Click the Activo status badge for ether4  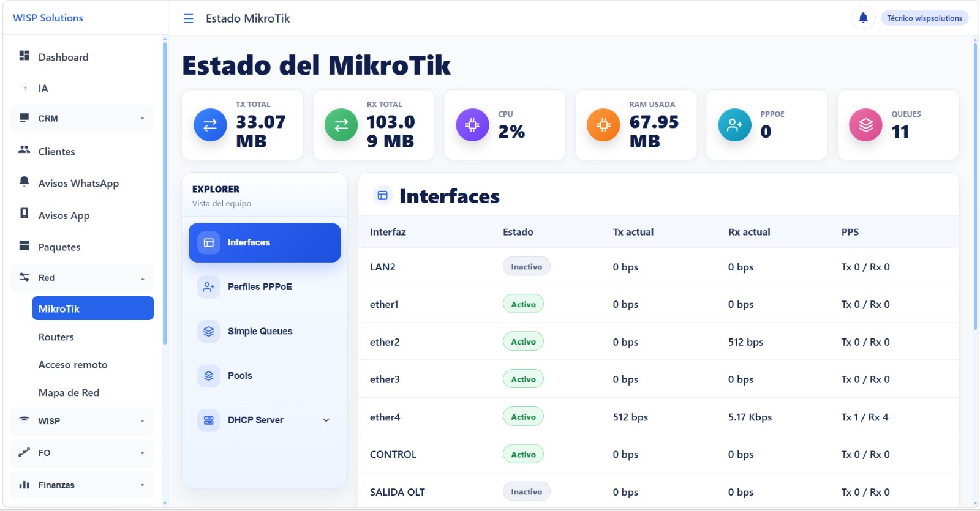[x=523, y=417]
